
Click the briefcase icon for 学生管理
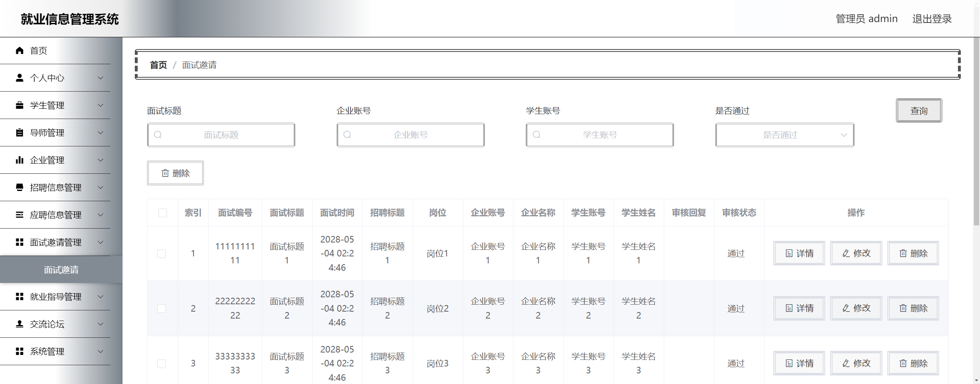(19, 105)
